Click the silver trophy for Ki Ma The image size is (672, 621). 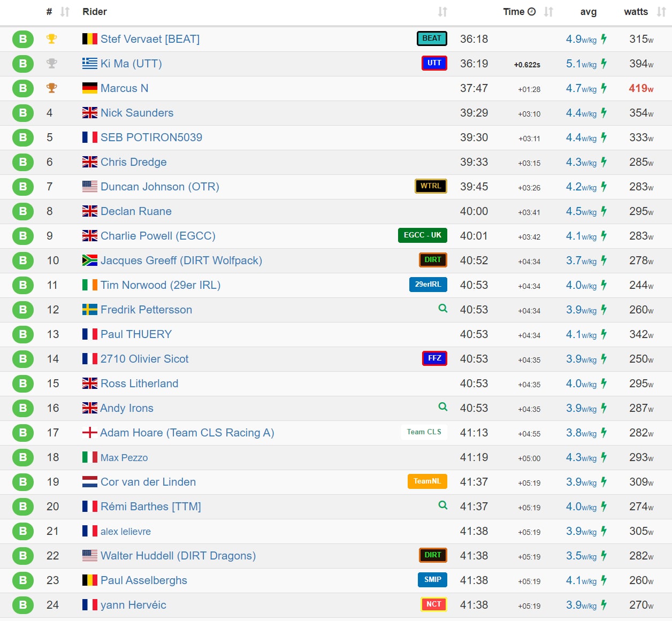(x=51, y=64)
